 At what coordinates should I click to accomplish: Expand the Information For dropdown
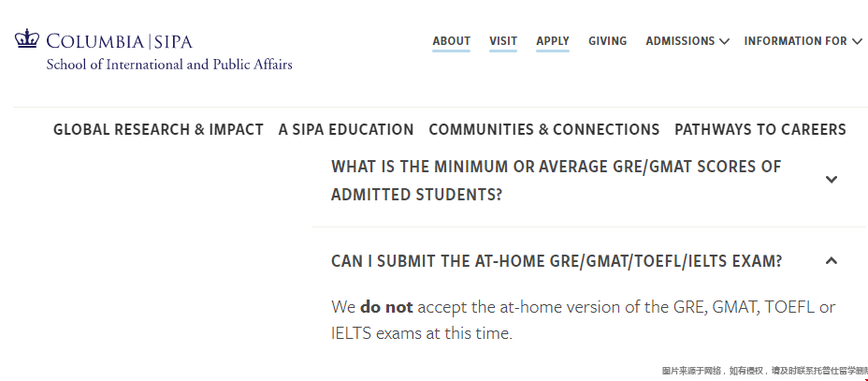[803, 41]
